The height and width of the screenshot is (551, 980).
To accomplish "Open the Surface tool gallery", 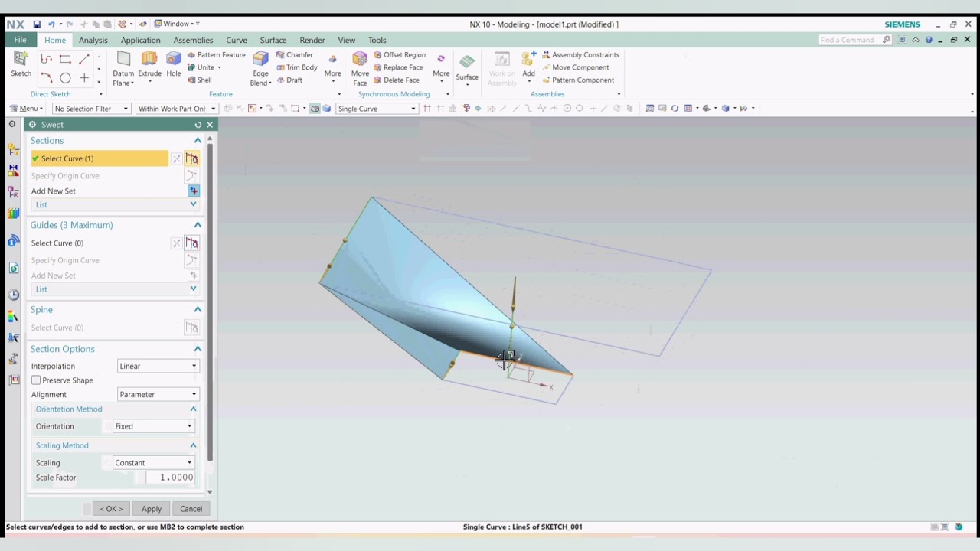I will [467, 67].
